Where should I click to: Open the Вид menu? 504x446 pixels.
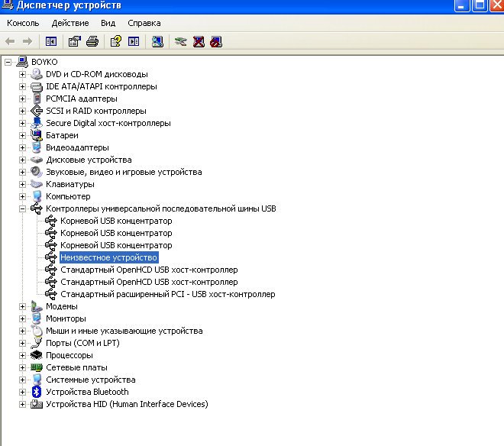point(108,23)
